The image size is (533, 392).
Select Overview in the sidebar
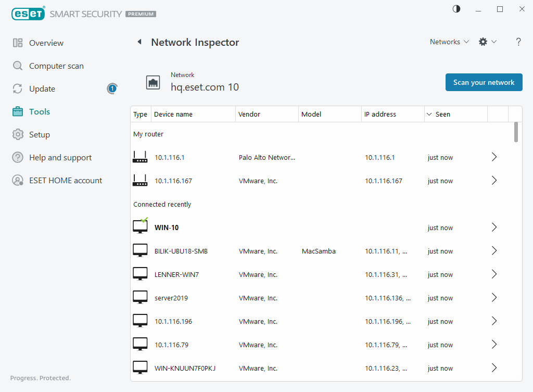(17, 43)
